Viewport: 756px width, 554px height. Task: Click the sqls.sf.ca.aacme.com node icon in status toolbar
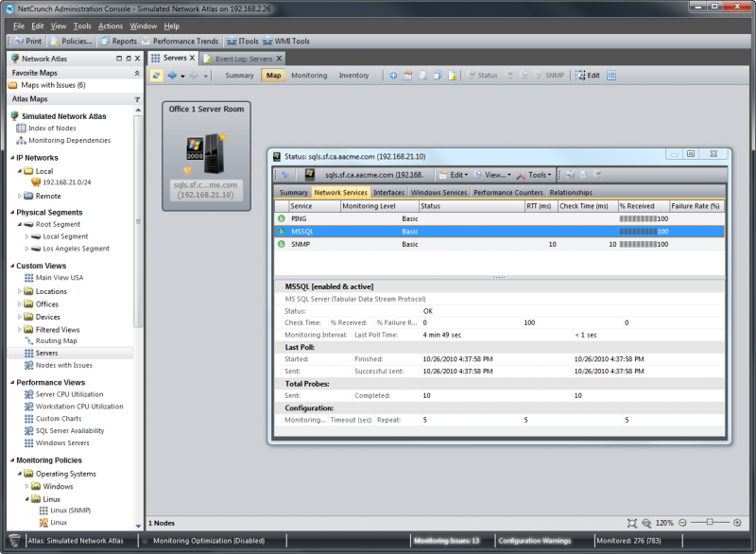click(x=310, y=175)
